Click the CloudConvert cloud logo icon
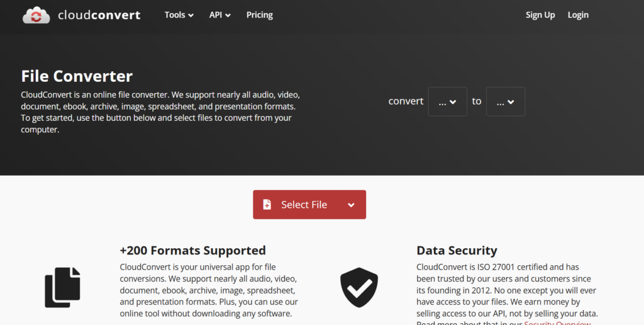 (36, 15)
